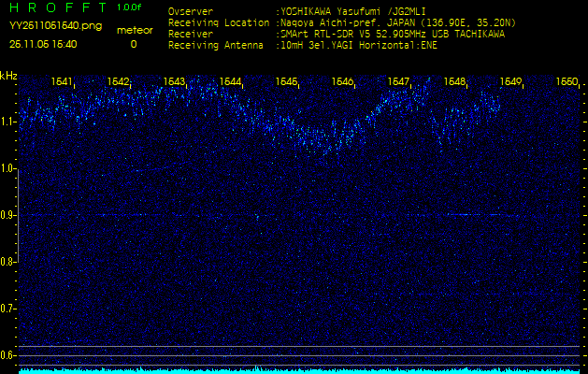Click the 0.6 frequency axis label

point(8,355)
